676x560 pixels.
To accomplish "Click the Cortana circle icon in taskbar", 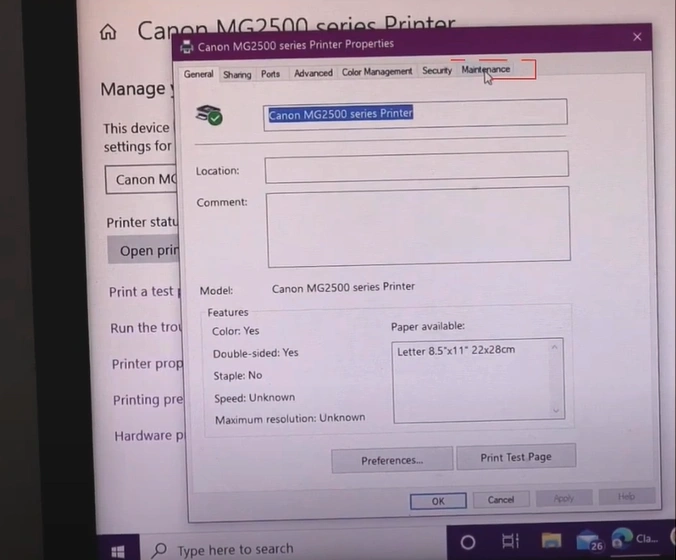I will click(x=467, y=542).
